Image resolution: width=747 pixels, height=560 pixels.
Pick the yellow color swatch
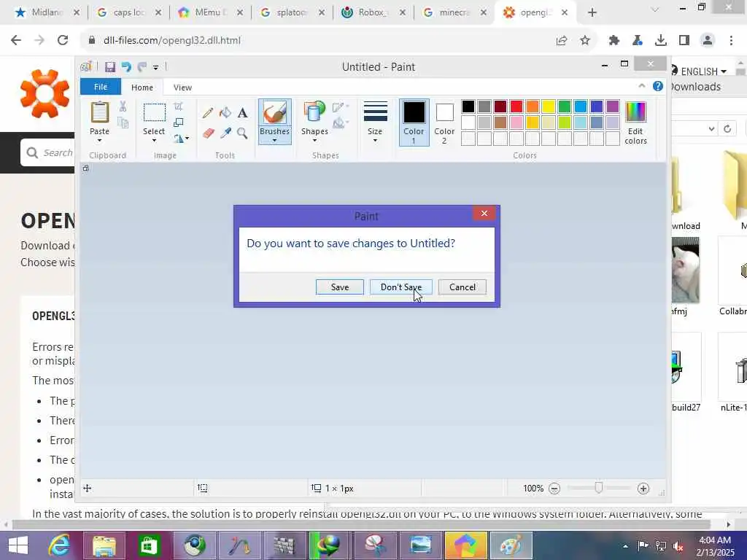click(x=549, y=106)
